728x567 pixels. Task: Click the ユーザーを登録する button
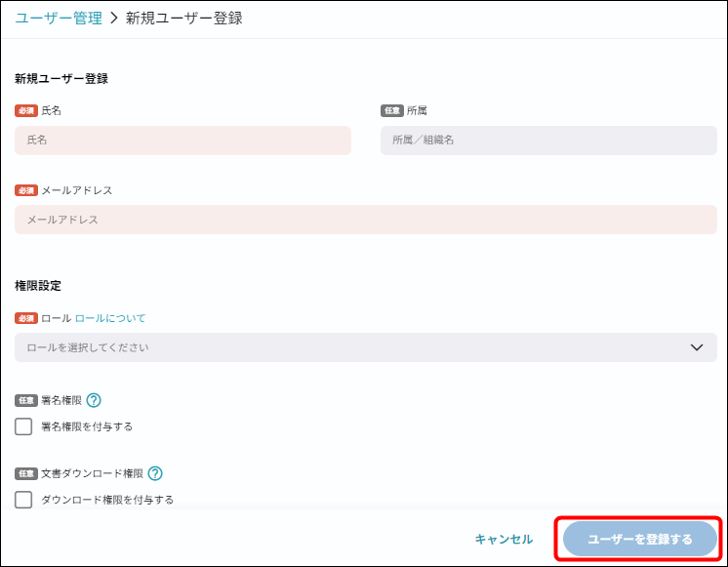pyautogui.click(x=640, y=539)
